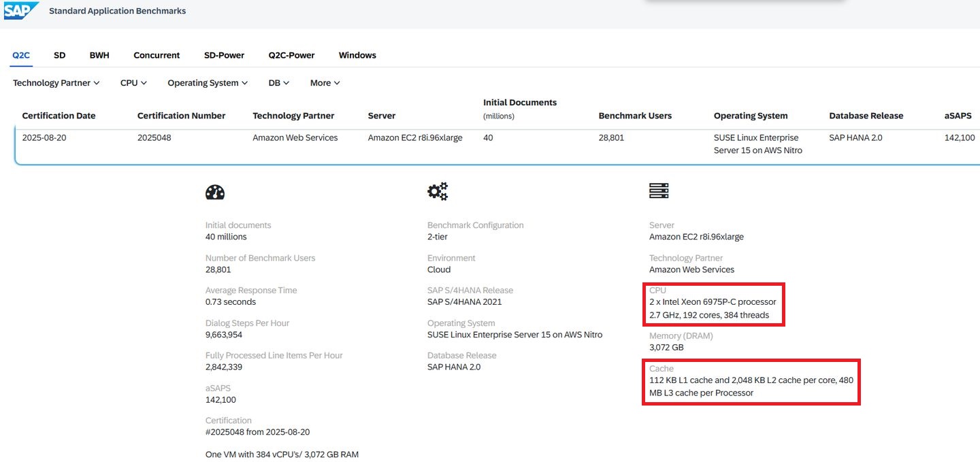Switch to the SD tab
The image size is (980, 462).
[60, 55]
